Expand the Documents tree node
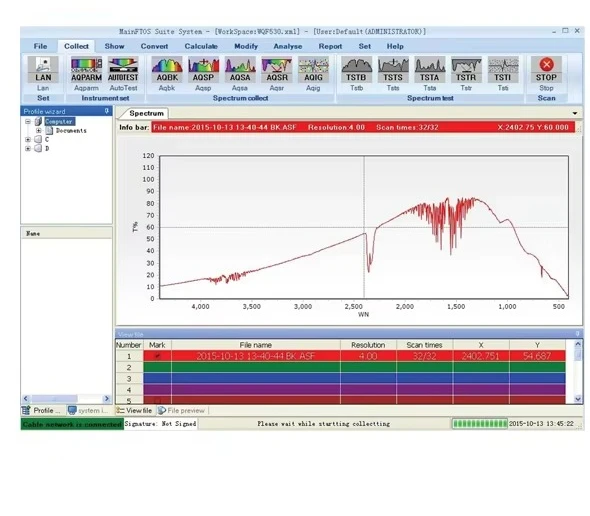The height and width of the screenshot is (516, 590). 38,131
